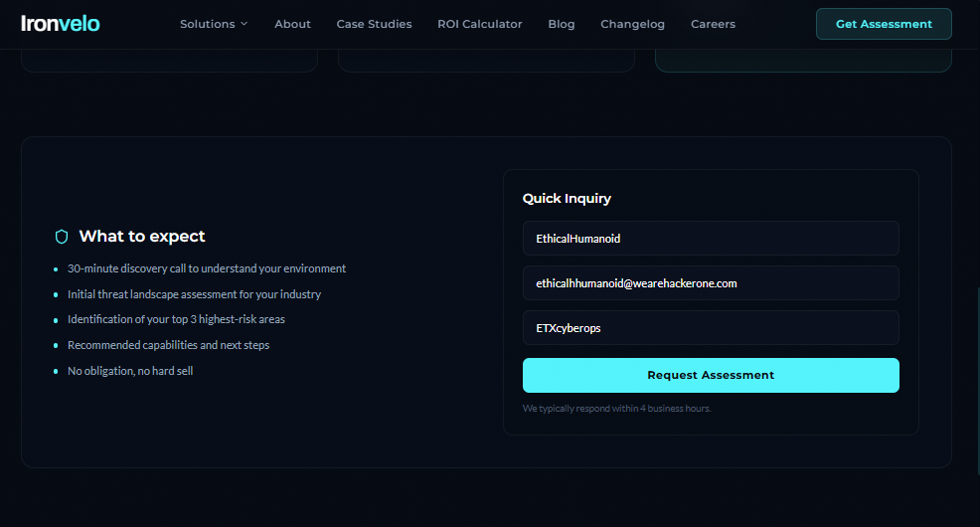
Task: Select the name field containing EthicalHumanoid
Action: tap(711, 239)
